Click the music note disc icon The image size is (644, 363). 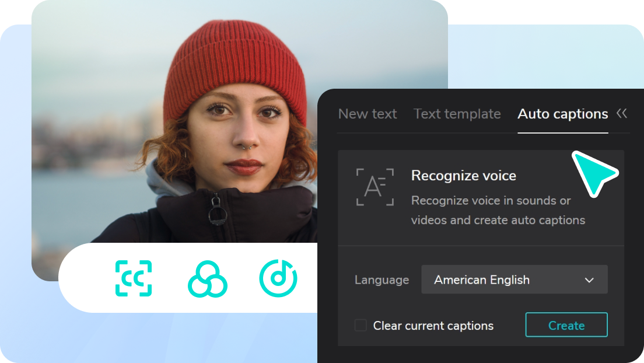(x=278, y=278)
